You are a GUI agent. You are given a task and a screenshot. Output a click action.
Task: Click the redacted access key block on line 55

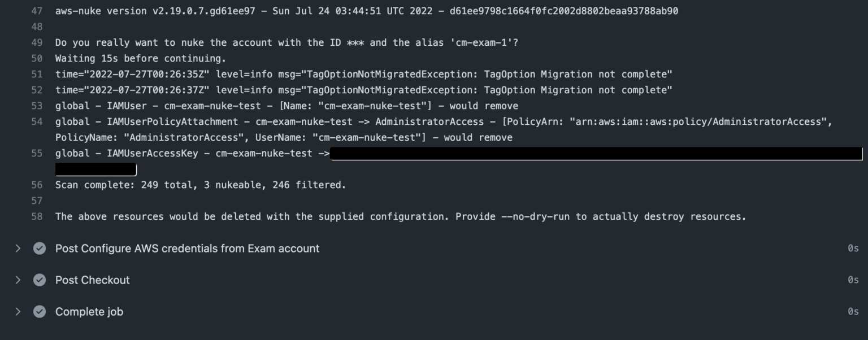pos(593,153)
